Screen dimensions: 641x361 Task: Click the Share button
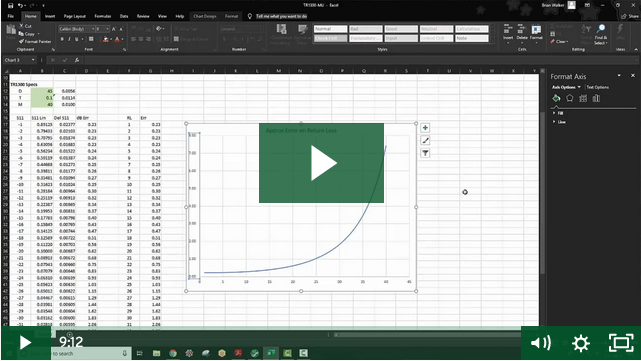[630, 16]
